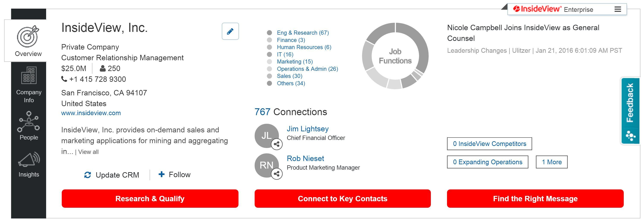Expand description with View all
Screen dimensions: 644x223
click(88, 152)
